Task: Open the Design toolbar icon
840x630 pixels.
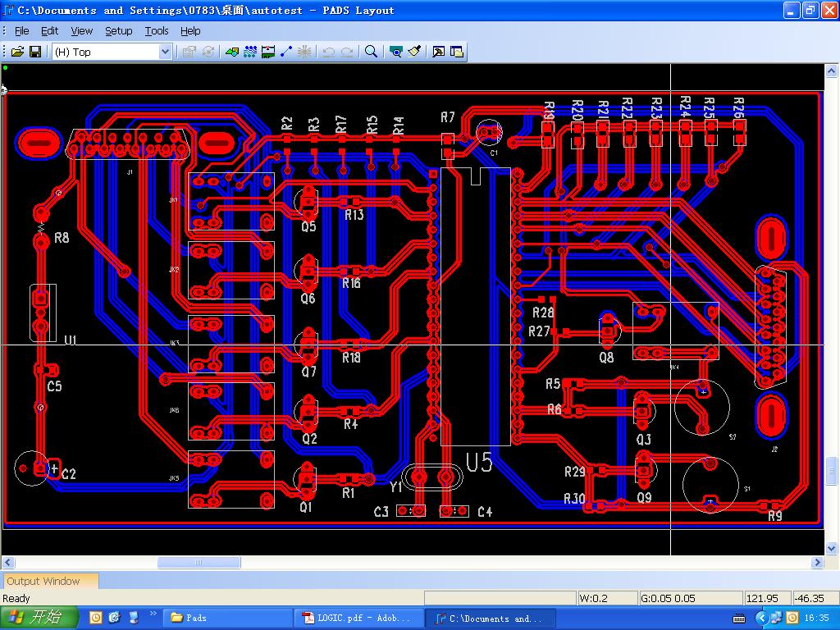Action: 249,52
